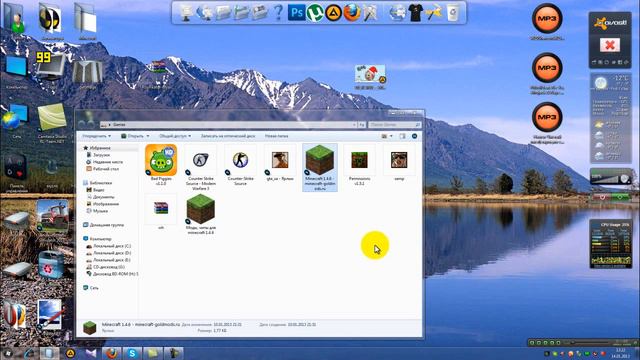This screenshot has height=360, width=640.
Task: Open the question mark help dock icon
Action: [278, 13]
